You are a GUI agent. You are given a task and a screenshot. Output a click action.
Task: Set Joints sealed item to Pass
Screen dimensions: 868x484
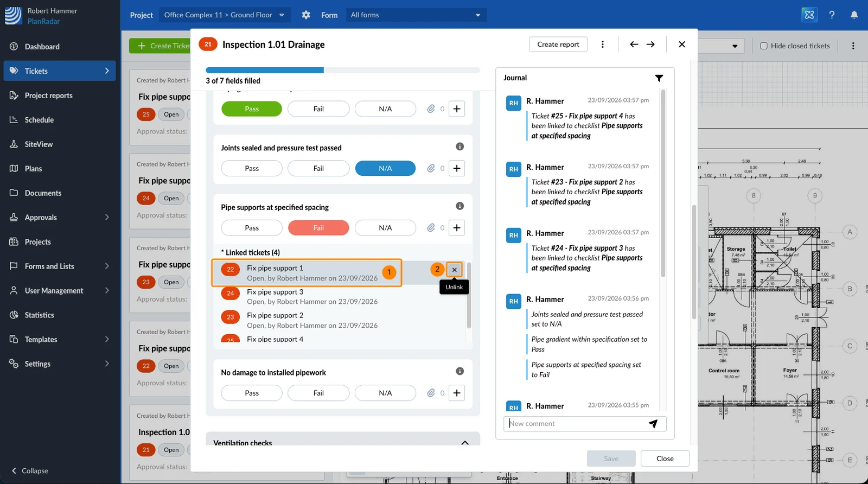[252, 168]
